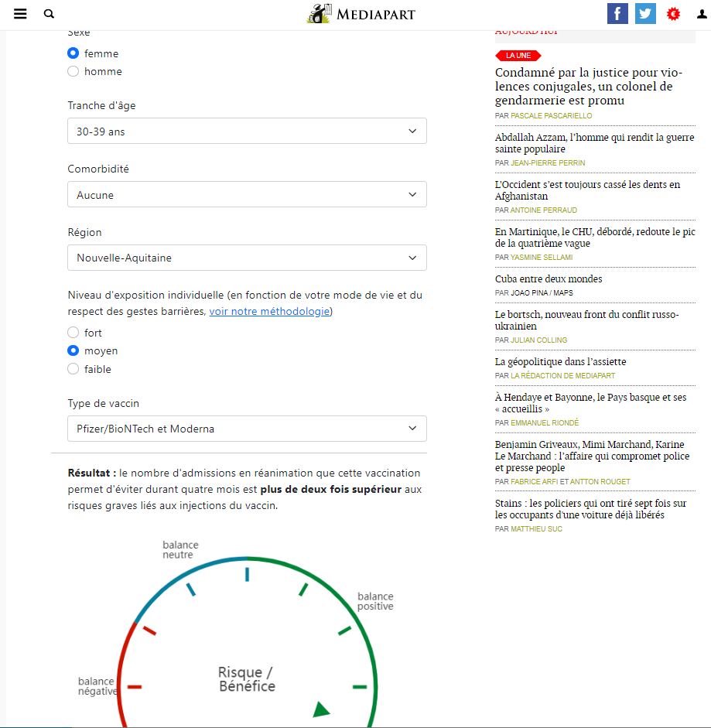
Task: Open La géopolitique dans l'assiette article
Action: [561, 361]
